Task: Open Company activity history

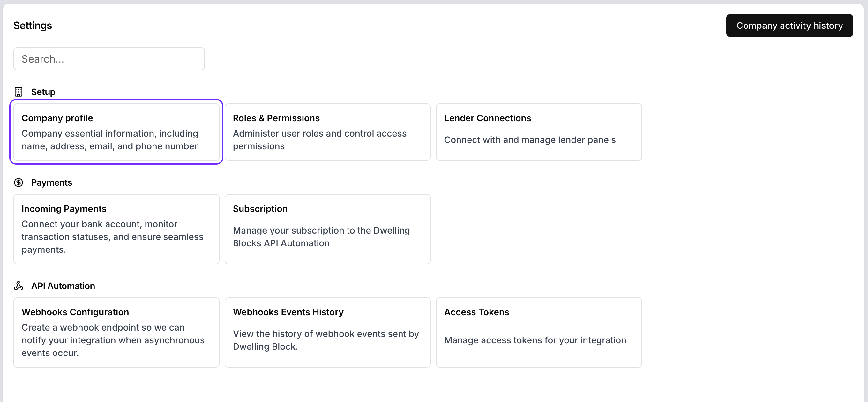Action: point(789,26)
